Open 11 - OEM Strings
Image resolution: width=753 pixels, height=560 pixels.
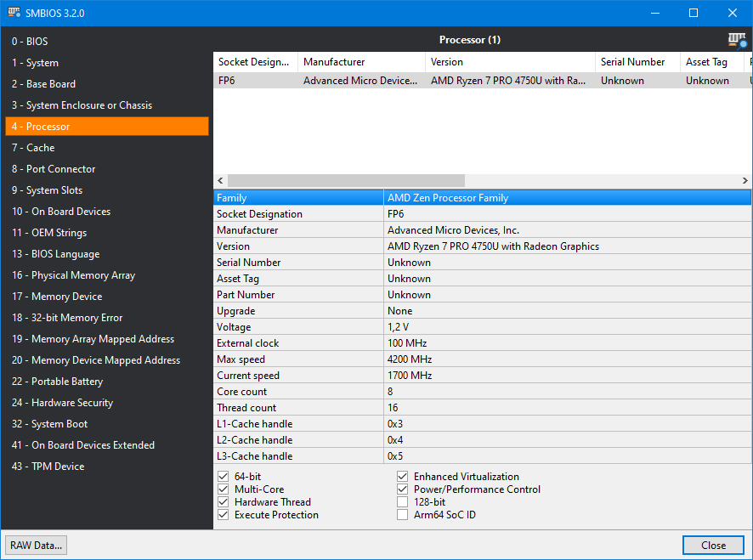[107, 233]
